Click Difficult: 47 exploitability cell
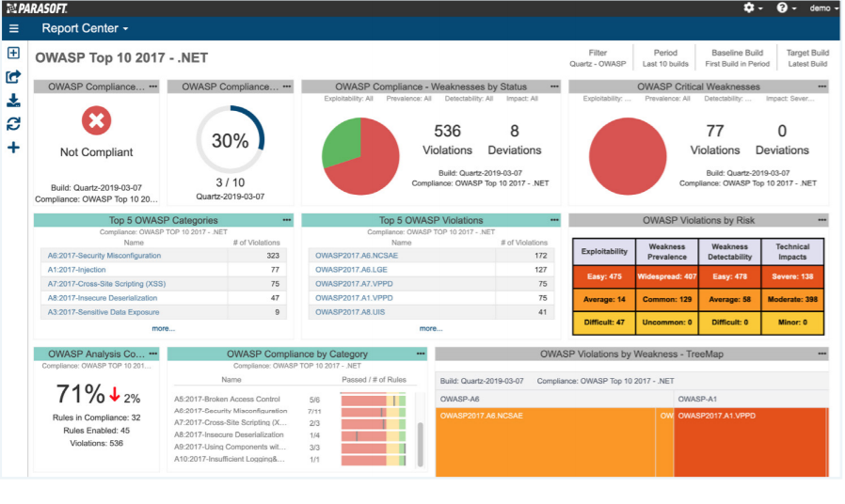 [604, 323]
